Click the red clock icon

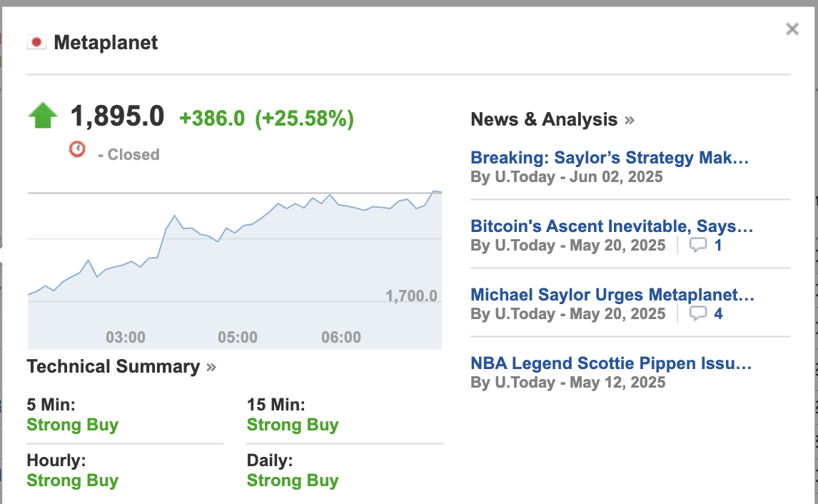point(77,149)
